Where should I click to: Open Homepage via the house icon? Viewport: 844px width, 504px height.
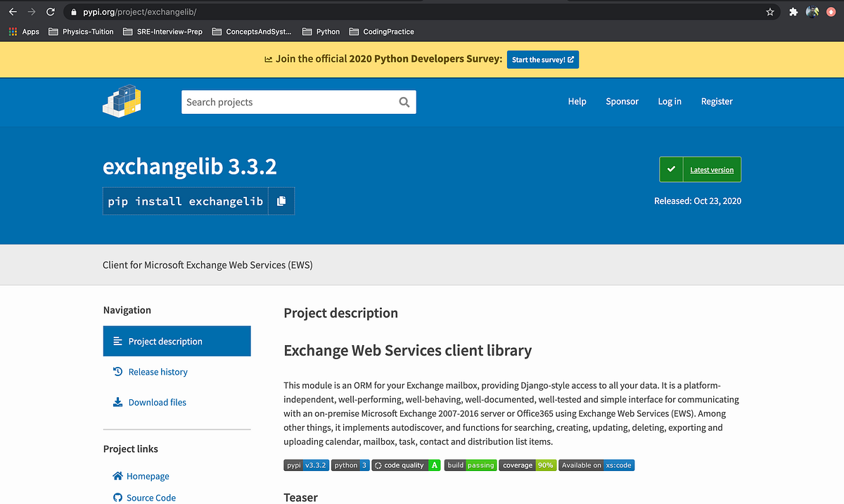click(x=117, y=476)
